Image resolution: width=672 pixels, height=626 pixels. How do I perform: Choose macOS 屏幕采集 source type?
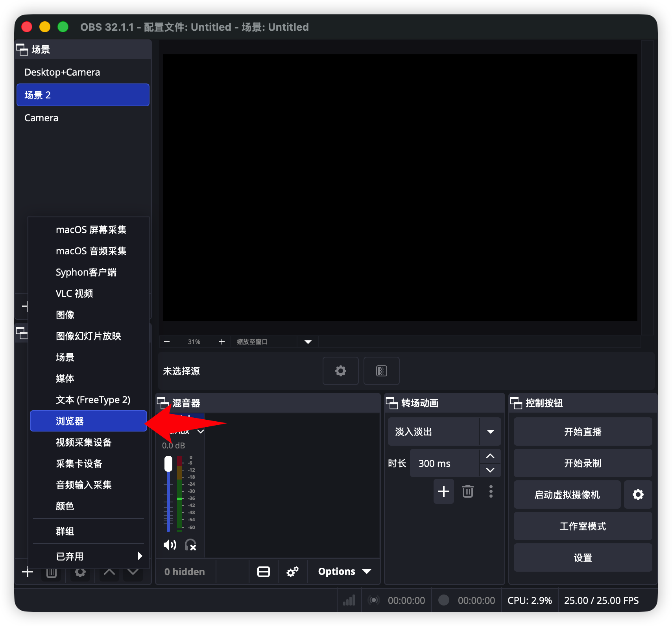tap(91, 230)
